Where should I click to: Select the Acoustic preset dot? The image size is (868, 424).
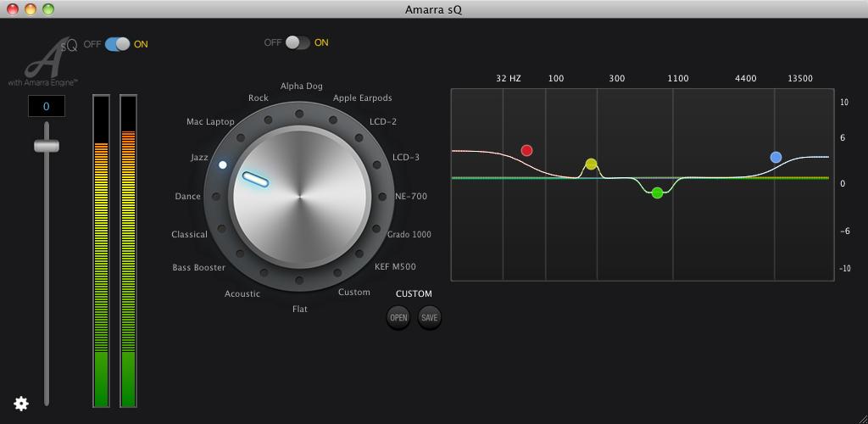264,273
